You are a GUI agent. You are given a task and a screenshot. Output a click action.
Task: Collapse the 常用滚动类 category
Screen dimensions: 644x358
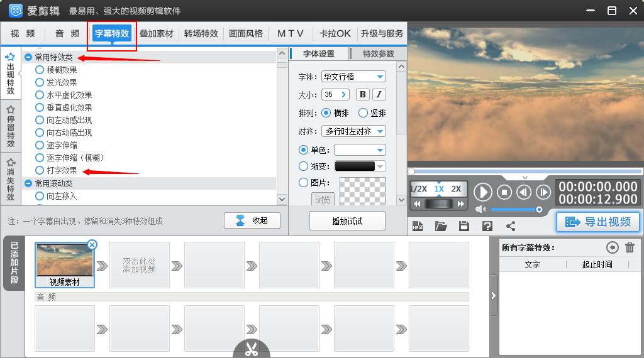(x=28, y=183)
